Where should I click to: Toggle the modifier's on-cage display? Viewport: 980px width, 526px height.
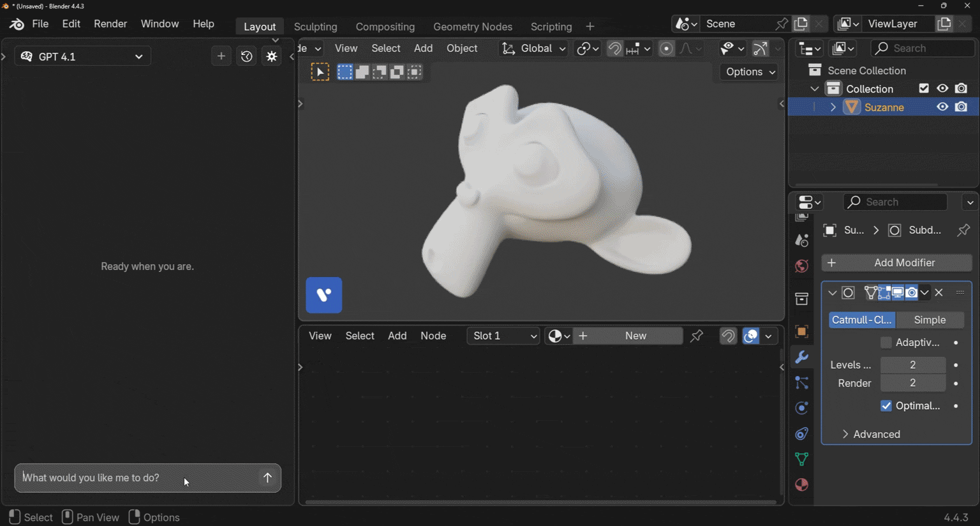click(870, 293)
